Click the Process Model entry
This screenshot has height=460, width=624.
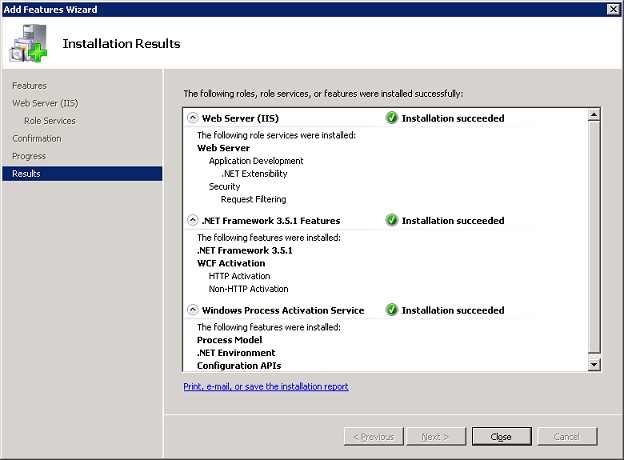pos(230,340)
